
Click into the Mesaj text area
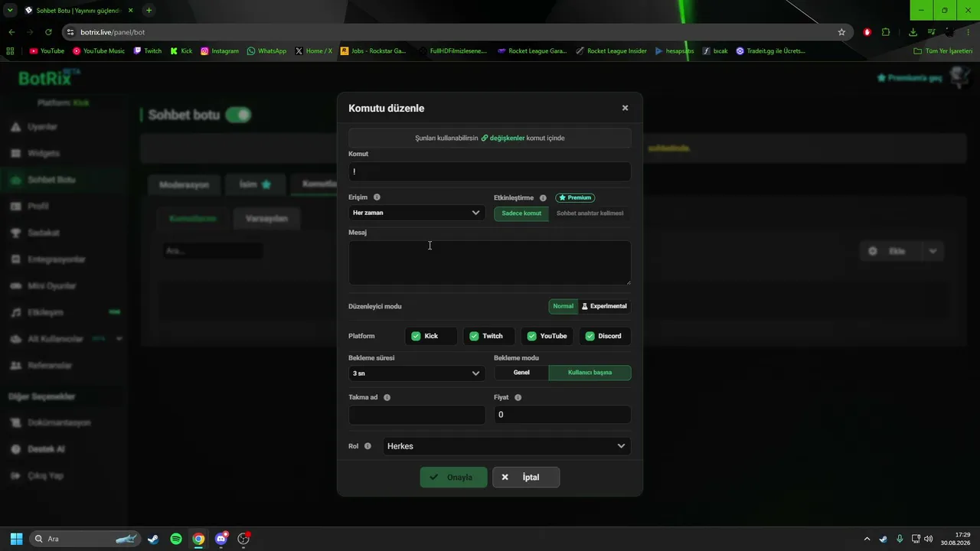click(490, 262)
